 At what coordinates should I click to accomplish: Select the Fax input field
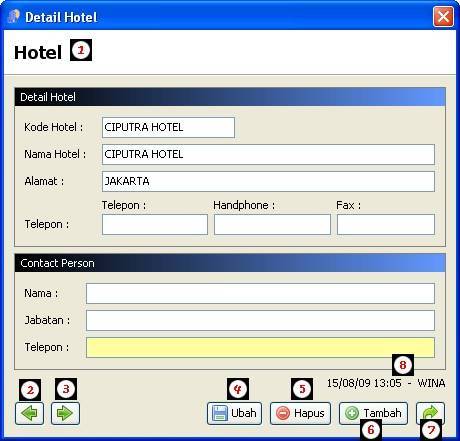click(386, 225)
